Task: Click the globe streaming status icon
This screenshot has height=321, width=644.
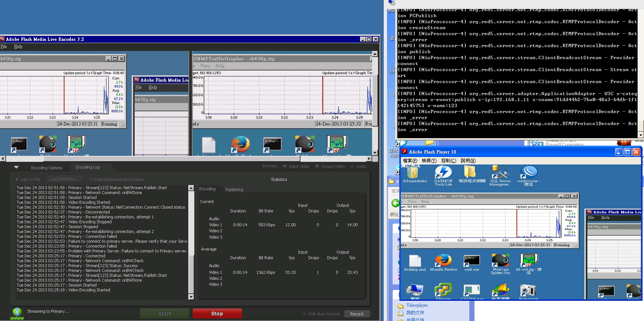Action: (17, 313)
